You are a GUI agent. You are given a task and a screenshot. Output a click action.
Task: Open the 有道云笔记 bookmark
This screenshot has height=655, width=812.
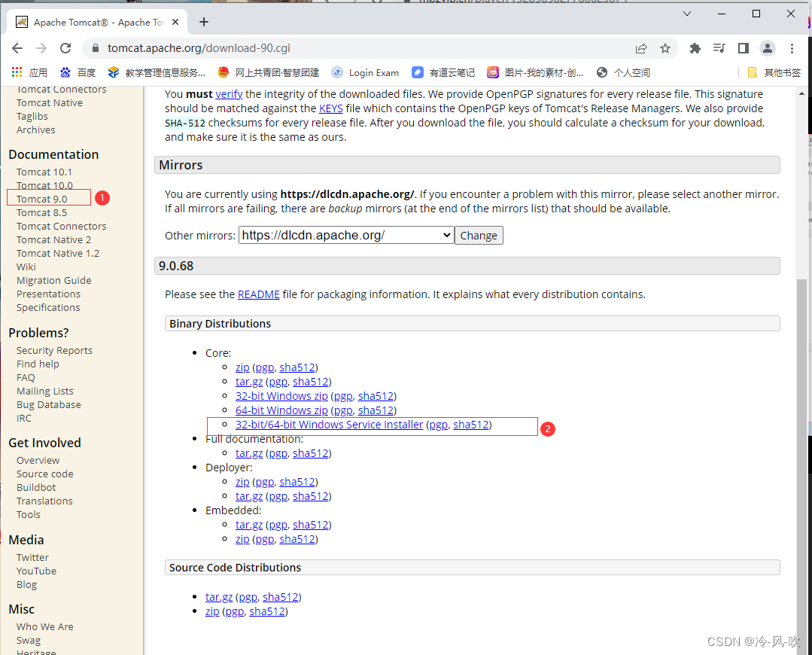point(443,72)
